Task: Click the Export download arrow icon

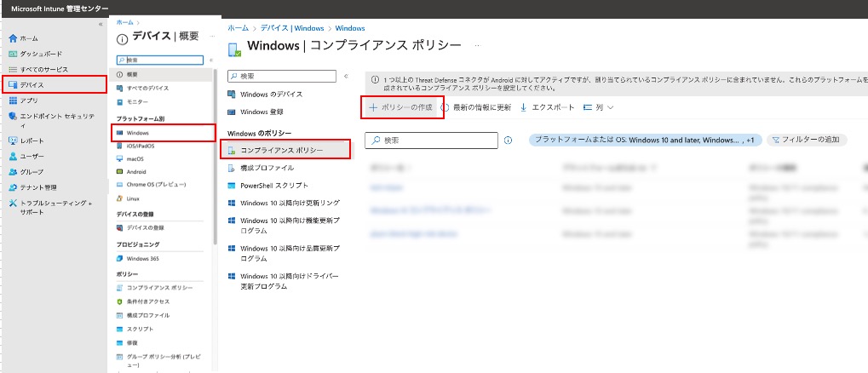Action: pos(524,107)
